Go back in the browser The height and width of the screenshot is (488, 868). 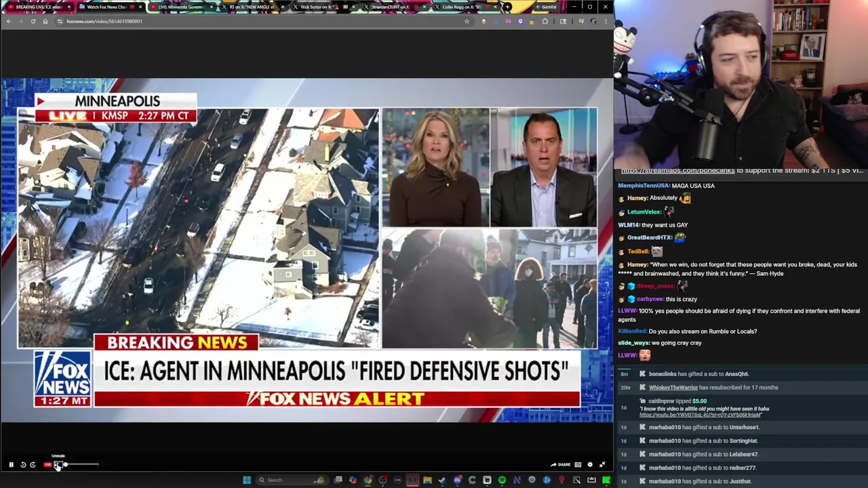point(8,21)
